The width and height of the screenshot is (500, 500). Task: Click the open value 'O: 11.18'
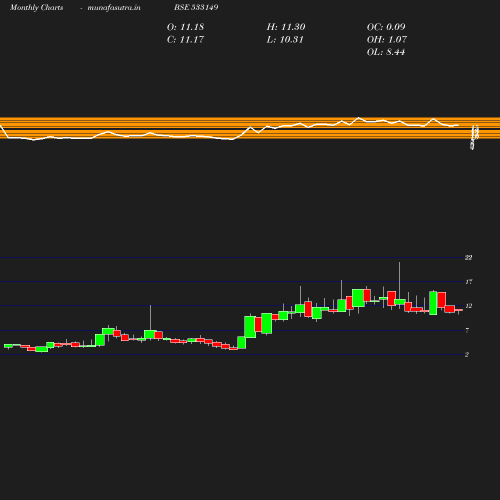point(185,27)
